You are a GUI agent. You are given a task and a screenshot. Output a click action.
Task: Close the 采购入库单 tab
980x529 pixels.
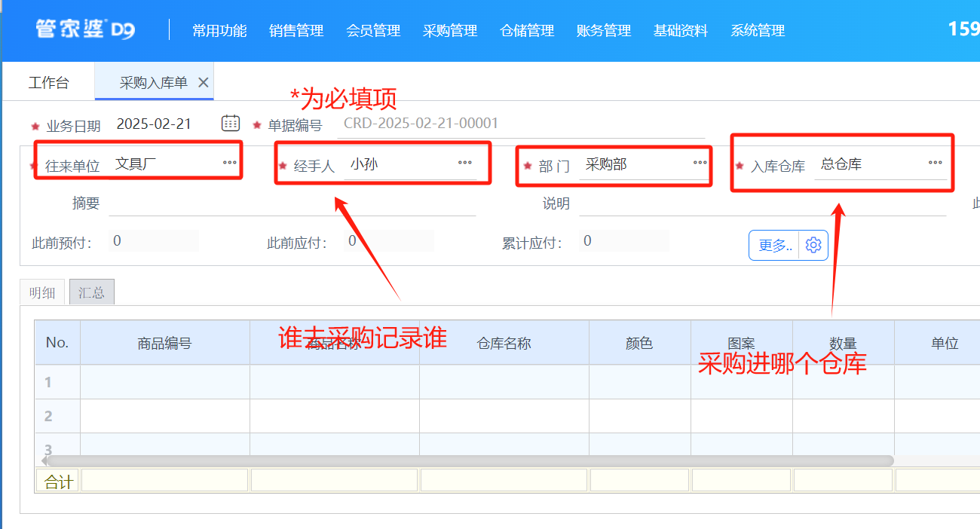click(x=203, y=83)
